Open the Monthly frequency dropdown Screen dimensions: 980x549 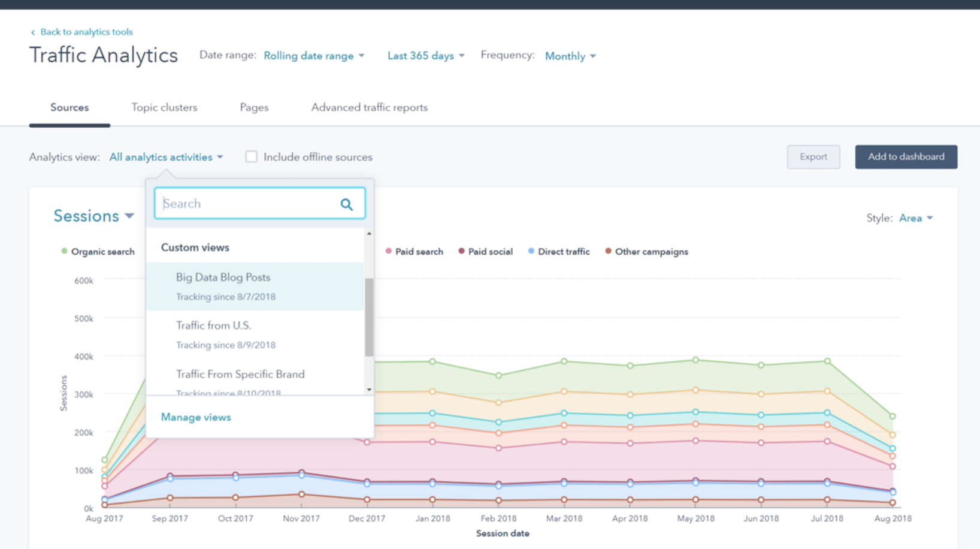coord(570,56)
